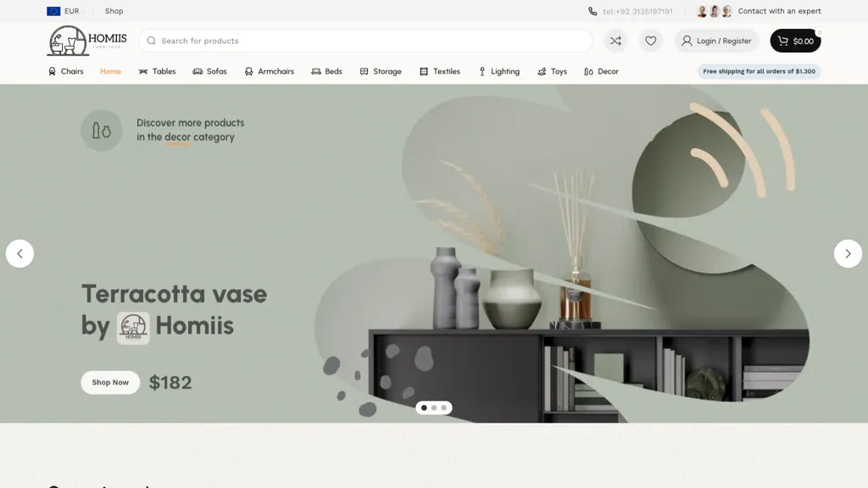
Task: Select the Decor menu item
Action: (601, 71)
